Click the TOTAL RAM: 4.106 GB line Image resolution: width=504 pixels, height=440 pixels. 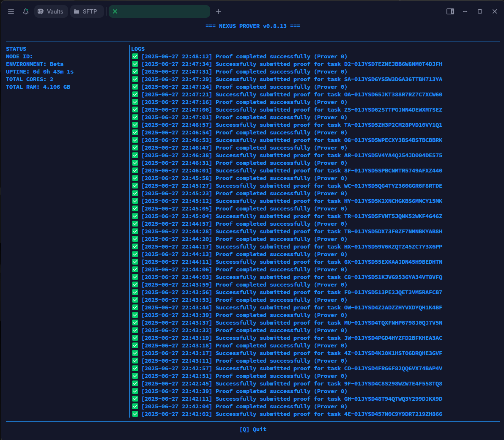(x=38, y=87)
